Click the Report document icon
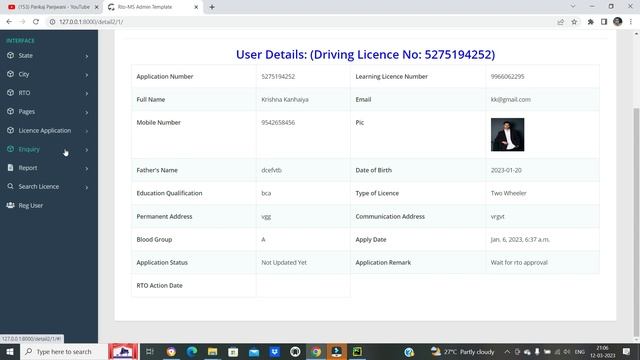 coord(11,168)
